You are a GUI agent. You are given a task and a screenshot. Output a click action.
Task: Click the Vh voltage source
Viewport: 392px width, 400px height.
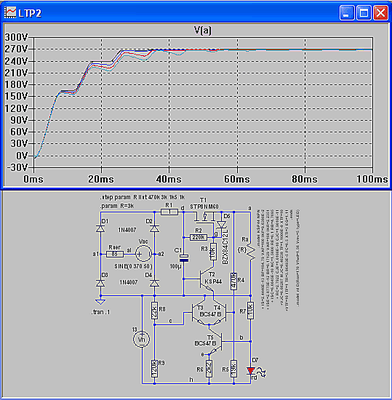141,340
